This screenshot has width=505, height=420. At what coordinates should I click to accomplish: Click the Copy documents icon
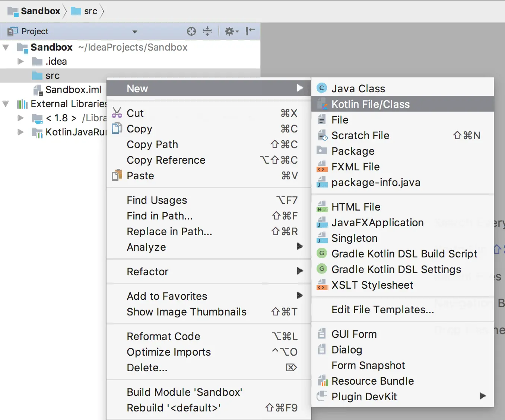pos(117,128)
